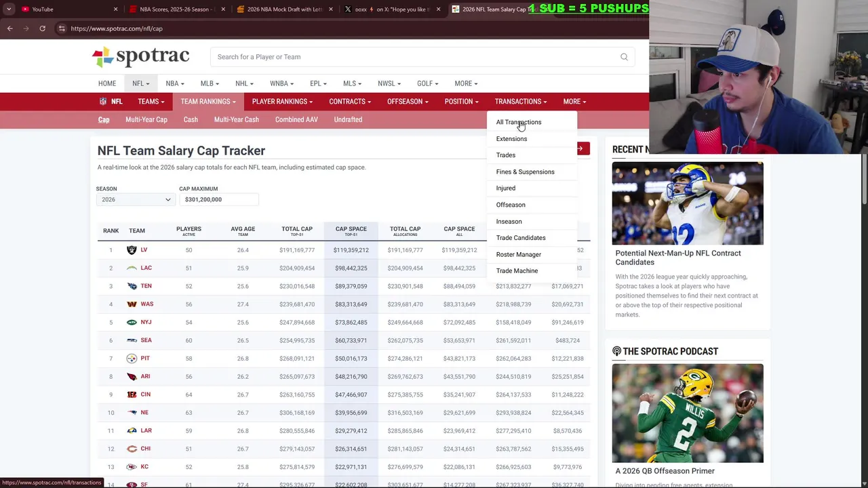
Task: Click the browser forward arrow
Action: 26,28
